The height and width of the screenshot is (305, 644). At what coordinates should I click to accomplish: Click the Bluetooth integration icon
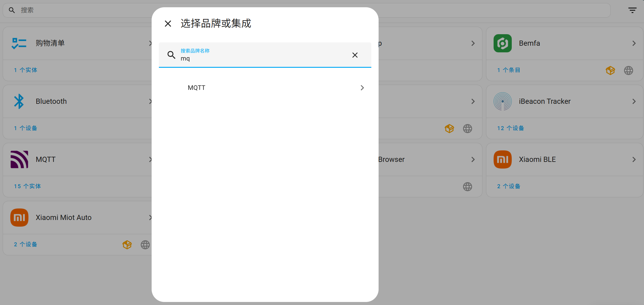pos(19,101)
